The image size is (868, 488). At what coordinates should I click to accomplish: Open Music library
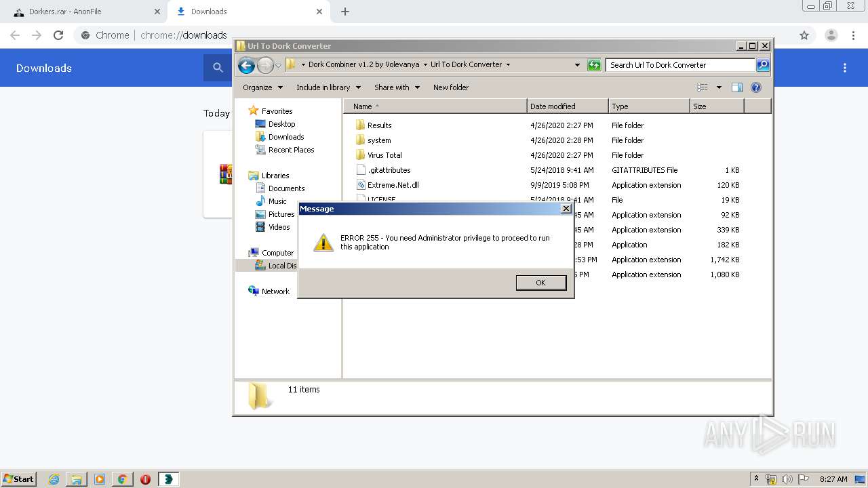click(x=271, y=201)
